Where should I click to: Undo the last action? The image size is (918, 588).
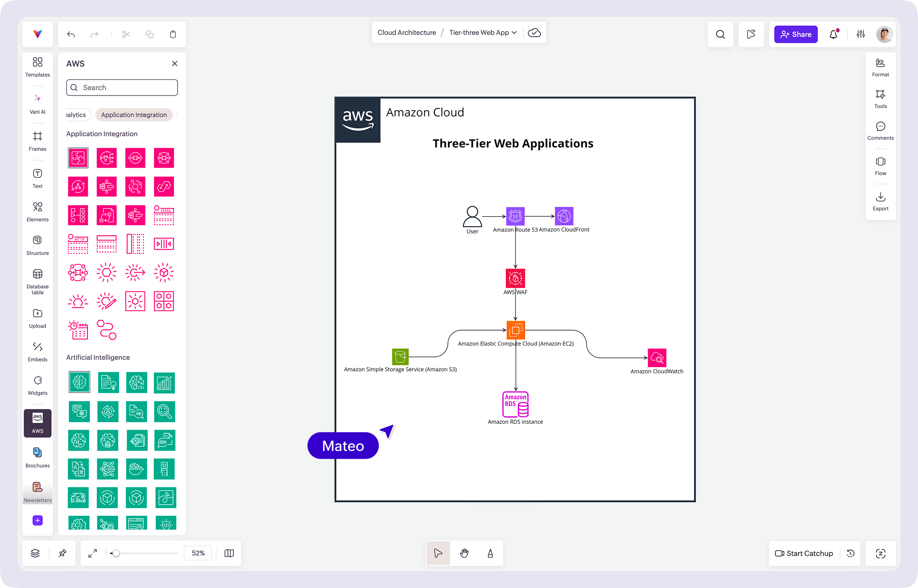70,34
